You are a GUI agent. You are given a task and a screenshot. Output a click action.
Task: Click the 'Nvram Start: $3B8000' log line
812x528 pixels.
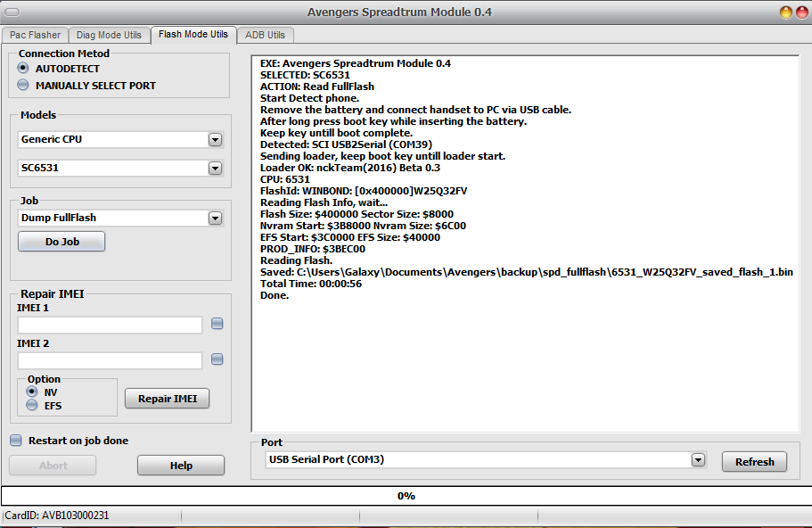pos(363,226)
